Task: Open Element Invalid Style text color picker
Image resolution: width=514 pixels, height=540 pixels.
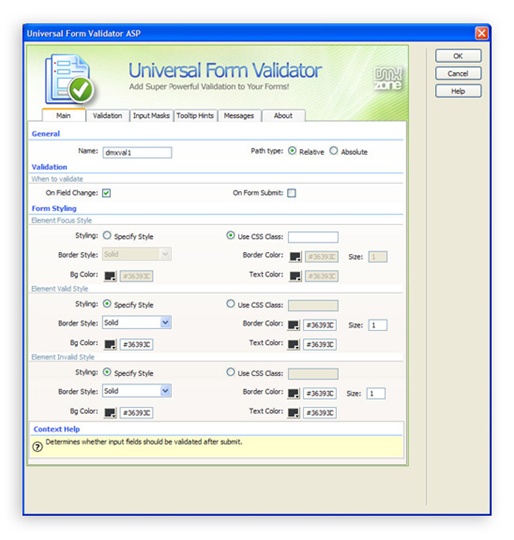Action: pyautogui.click(x=294, y=413)
